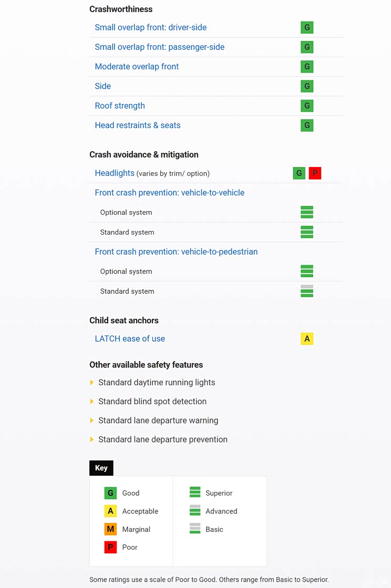Click arrow bullet beside Standard blind spot detection
Viewport: 391px width, 588px height.
92,402
